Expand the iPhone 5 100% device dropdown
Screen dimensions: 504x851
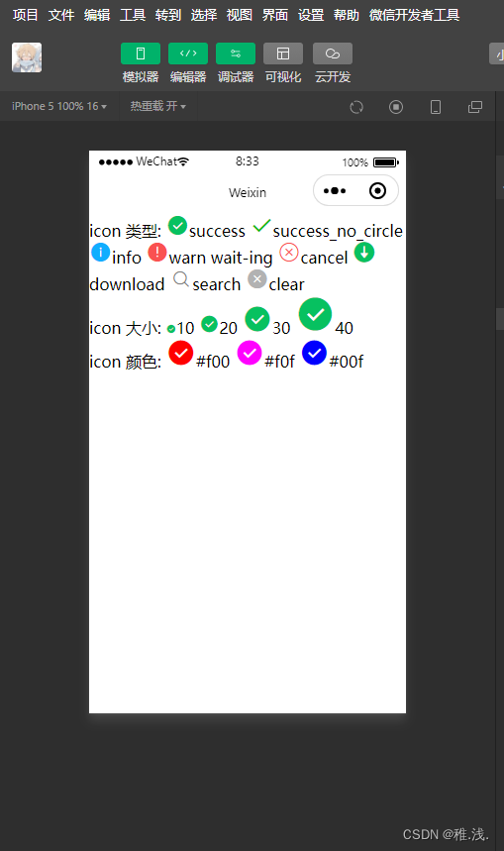click(x=59, y=106)
